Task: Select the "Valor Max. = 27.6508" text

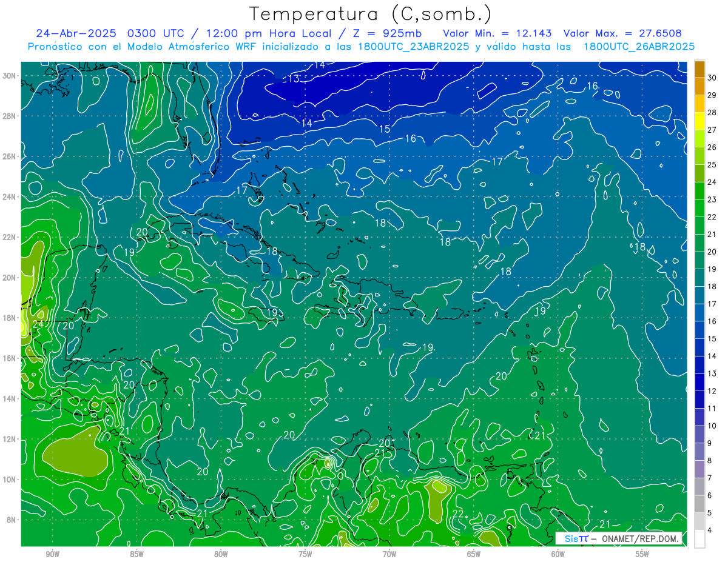Action: [x=622, y=33]
